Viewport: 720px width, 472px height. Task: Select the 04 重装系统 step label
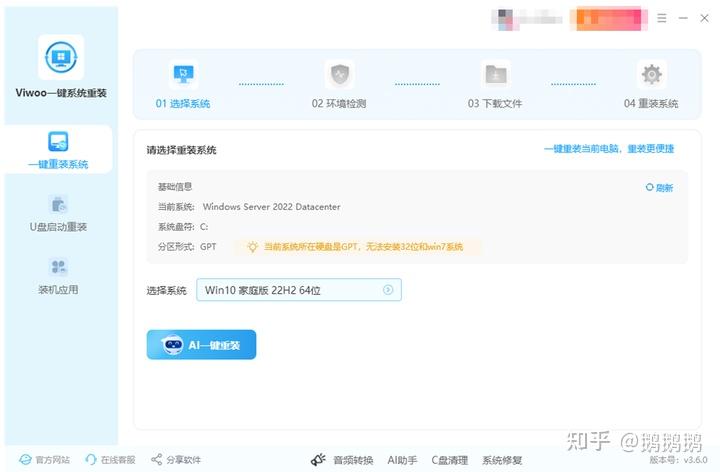[x=651, y=104]
